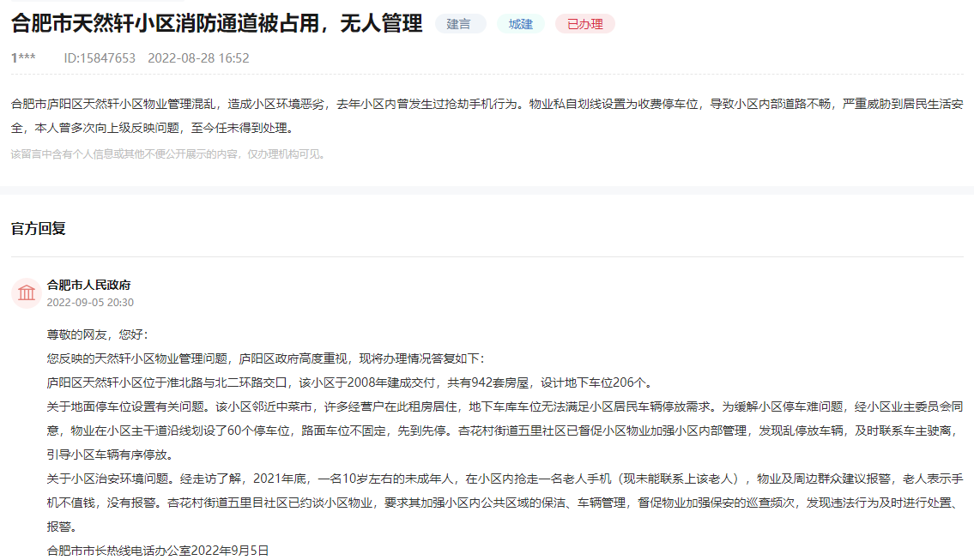Click the reply sentence starting 您反映的天然轩小区物业管理问题
This screenshot has width=974, height=560.
(265, 358)
